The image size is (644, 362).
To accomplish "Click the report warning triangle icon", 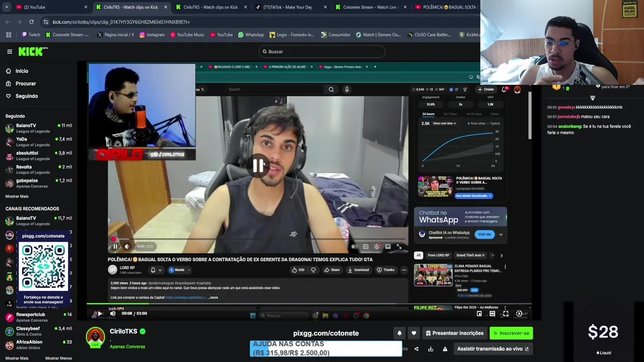I will [x=445, y=349].
